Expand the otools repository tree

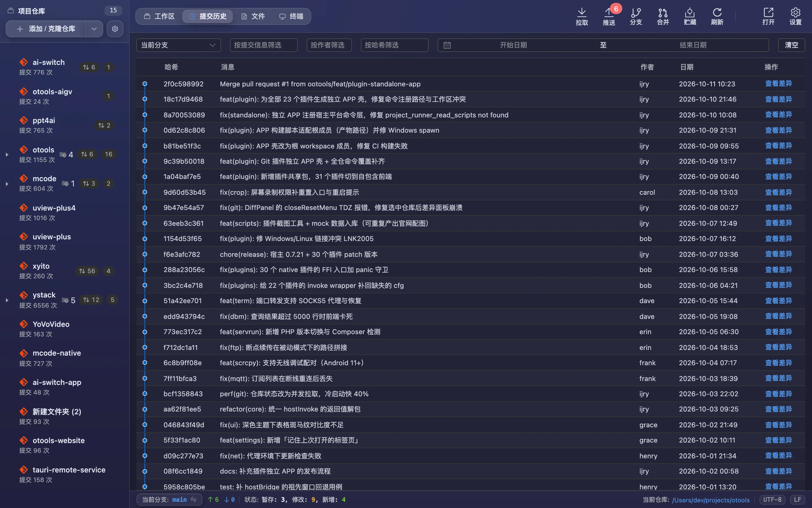tap(7, 155)
